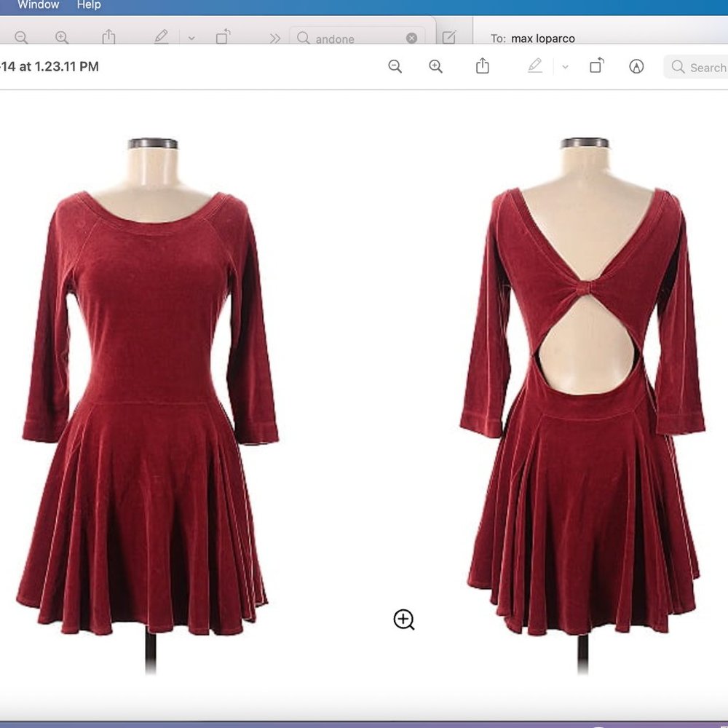This screenshot has height=728, width=728.
Task: Click the 'andone' search field
Action: [357, 38]
